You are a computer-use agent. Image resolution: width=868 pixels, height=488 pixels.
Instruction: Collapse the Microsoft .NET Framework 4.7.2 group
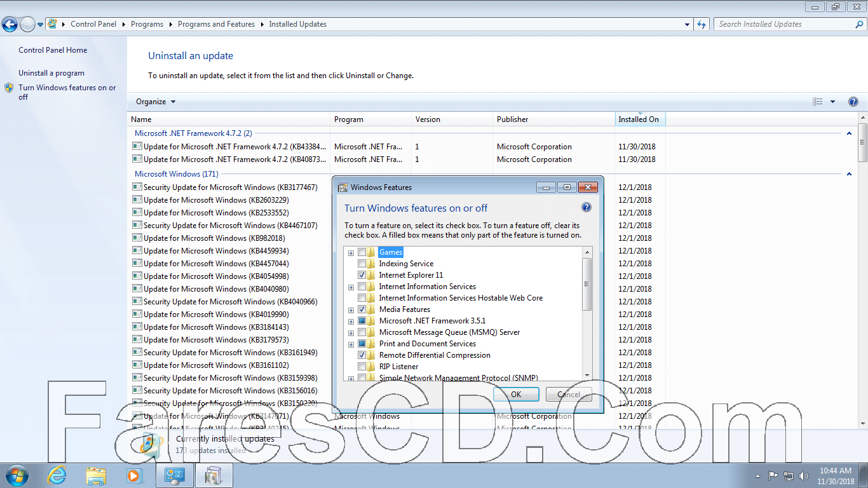(850, 133)
